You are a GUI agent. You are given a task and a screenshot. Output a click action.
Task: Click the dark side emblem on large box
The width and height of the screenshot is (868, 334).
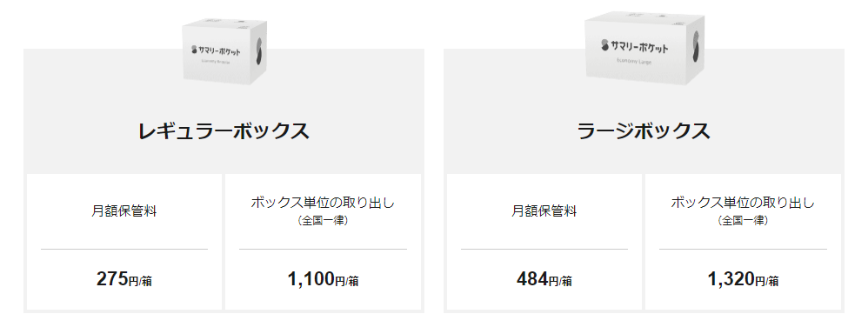(696, 47)
